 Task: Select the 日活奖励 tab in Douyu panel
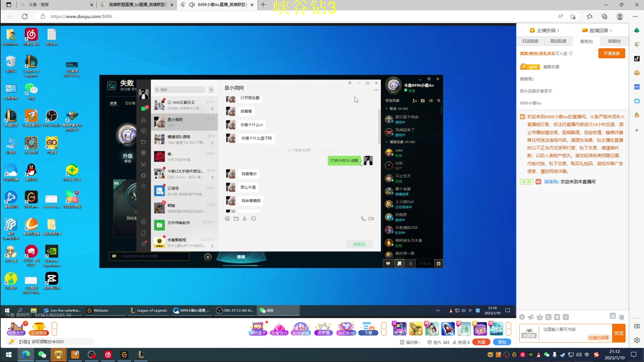(531, 41)
